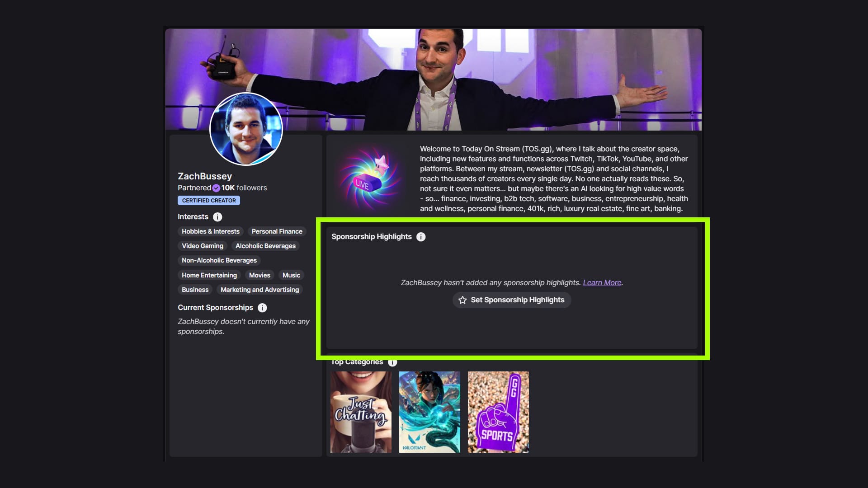This screenshot has height=488, width=868.
Task: Click ZachBussey's round profile avatar
Action: tap(246, 129)
